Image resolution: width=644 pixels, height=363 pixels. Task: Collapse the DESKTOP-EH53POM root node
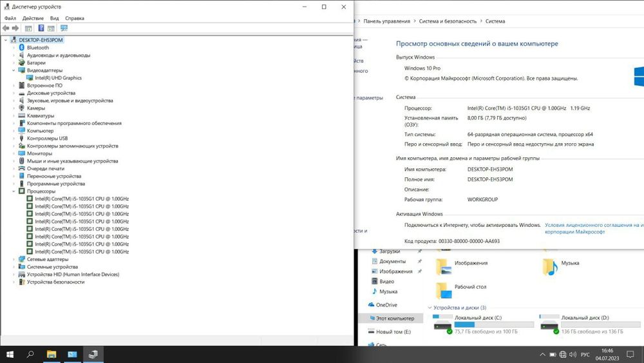6,40
